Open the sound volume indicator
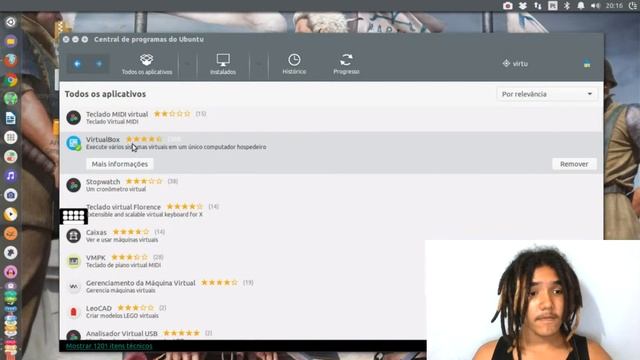The image size is (640, 360). click(x=596, y=6)
